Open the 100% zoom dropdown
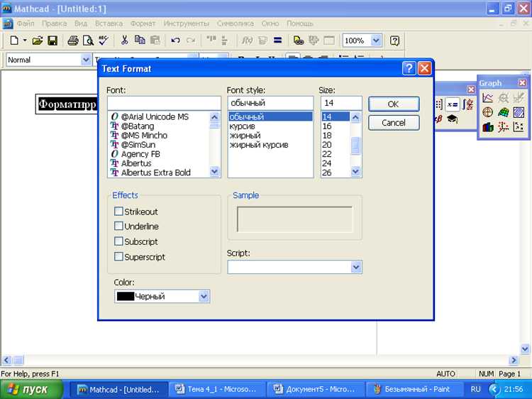 [376, 40]
